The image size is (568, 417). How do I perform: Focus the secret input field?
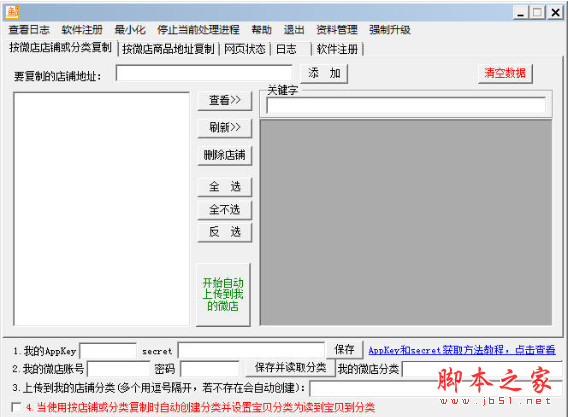[x=251, y=351]
